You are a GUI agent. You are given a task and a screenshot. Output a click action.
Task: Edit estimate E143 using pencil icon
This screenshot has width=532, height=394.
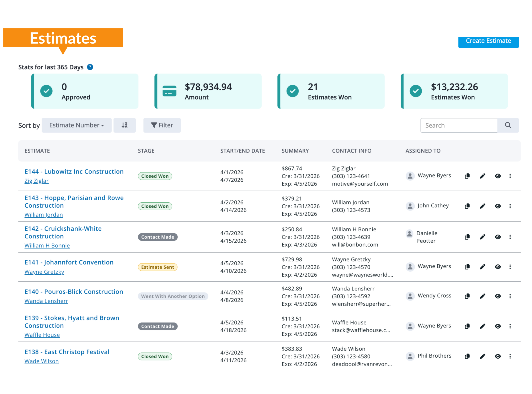click(482, 206)
